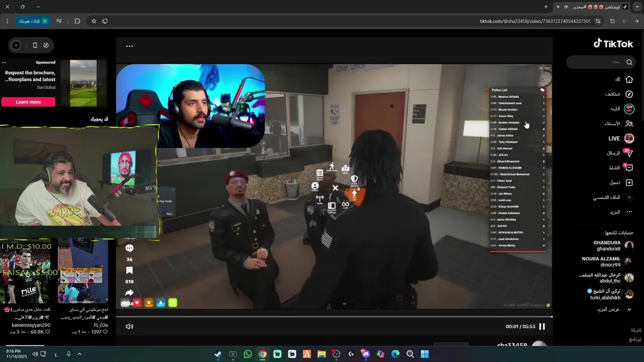The width and height of the screenshot is (644, 362).
Task: Select the TikTok video tab
Action: pos(592,7)
